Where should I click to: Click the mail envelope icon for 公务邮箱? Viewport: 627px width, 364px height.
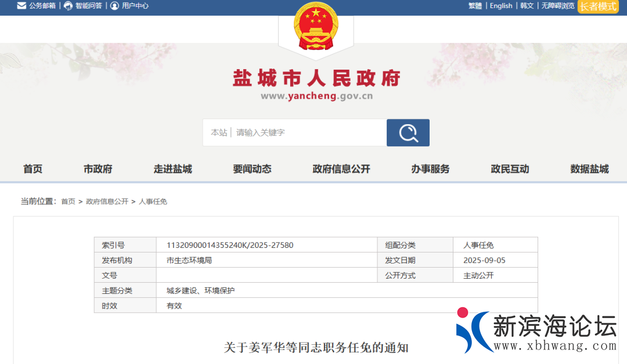(x=21, y=6)
